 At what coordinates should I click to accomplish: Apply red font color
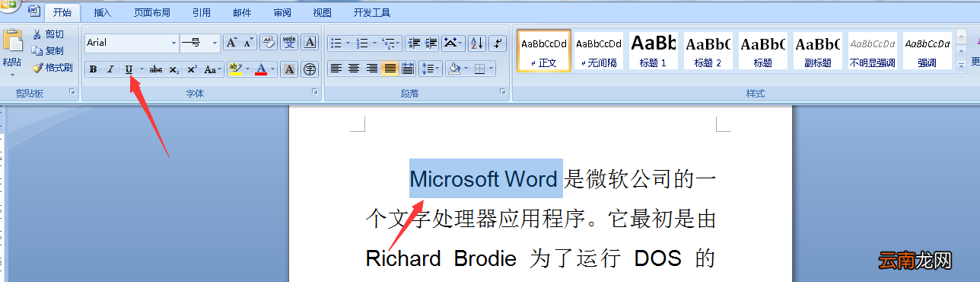pyautogui.click(x=261, y=69)
